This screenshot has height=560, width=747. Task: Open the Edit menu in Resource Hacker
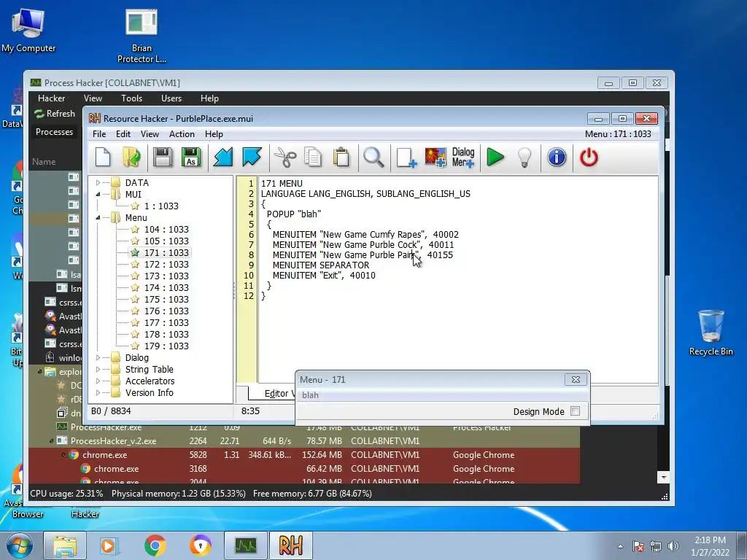[x=123, y=134]
